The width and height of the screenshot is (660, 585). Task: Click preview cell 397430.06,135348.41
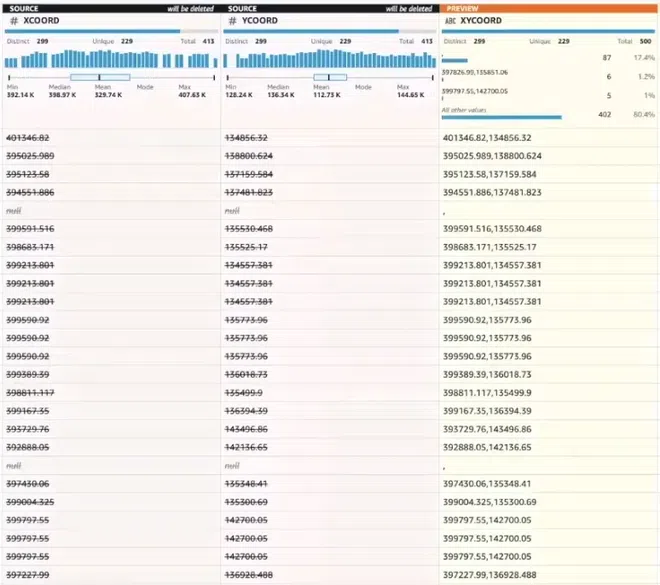click(487, 484)
